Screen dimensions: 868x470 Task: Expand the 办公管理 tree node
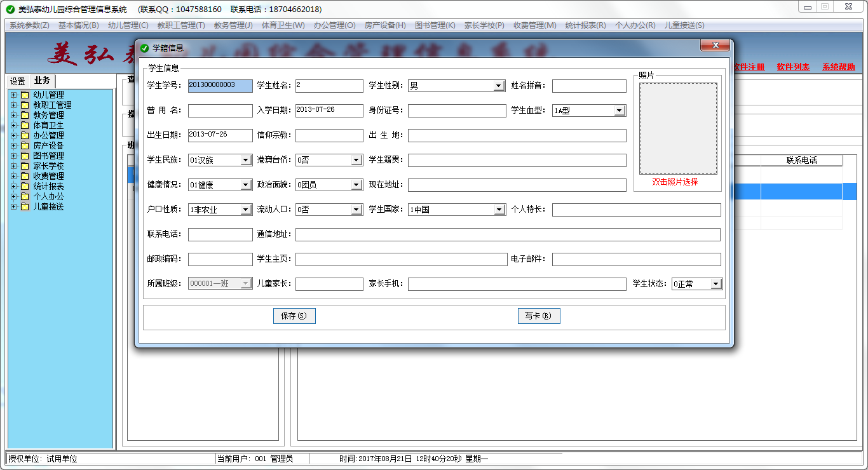point(13,135)
